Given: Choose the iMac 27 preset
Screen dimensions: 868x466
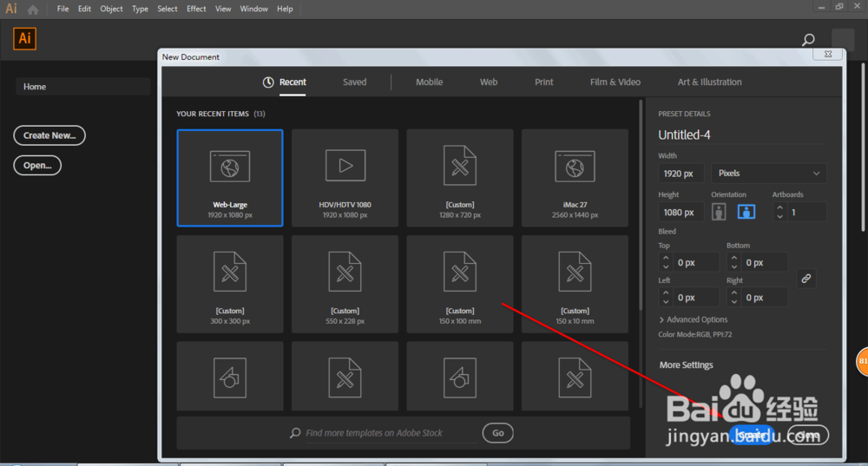Looking at the screenshot, I should pos(575,178).
